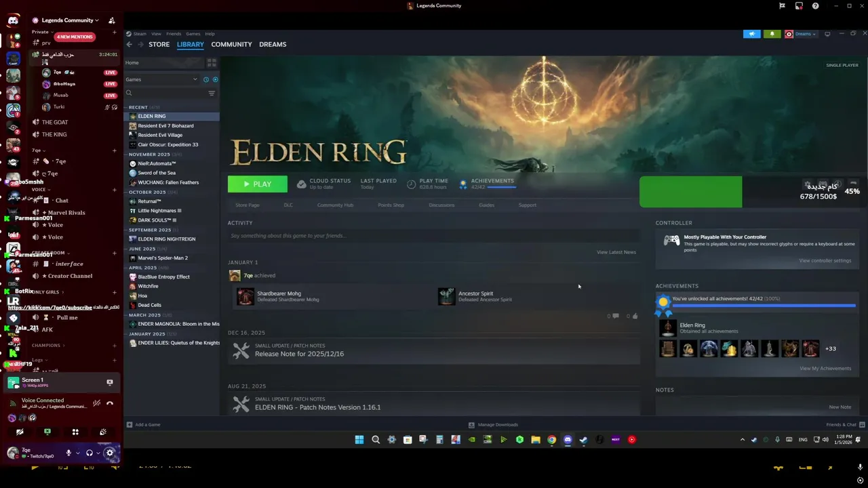Click Steam's blue announcements megaphone icon
The image size is (868, 488).
tap(751, 34)
